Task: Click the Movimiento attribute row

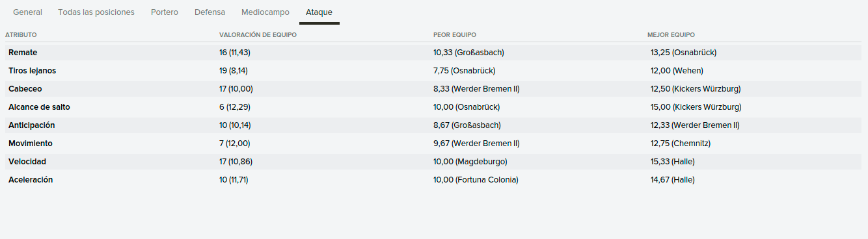Action: coord(434,143)
